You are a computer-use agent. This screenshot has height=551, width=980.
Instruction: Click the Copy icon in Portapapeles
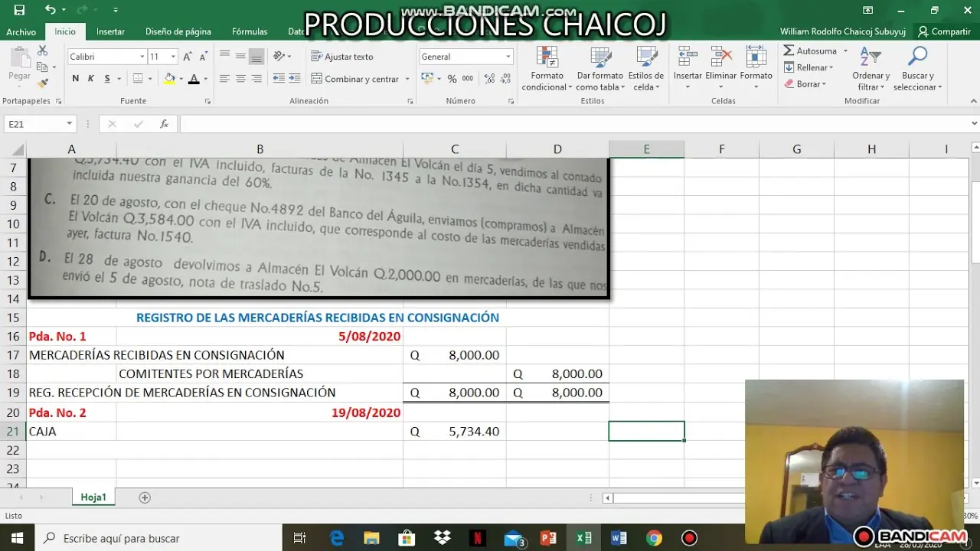click(x=42, y=67)
